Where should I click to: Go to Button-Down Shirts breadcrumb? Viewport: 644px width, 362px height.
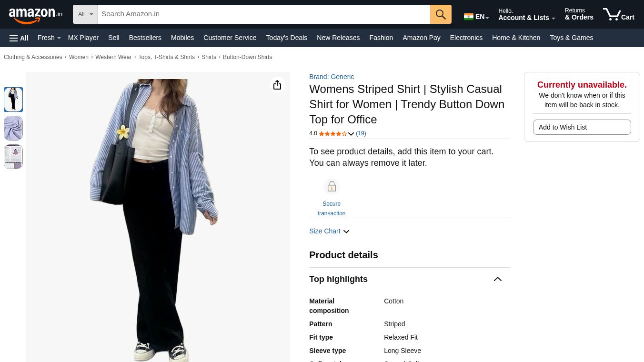click(247, 57)
